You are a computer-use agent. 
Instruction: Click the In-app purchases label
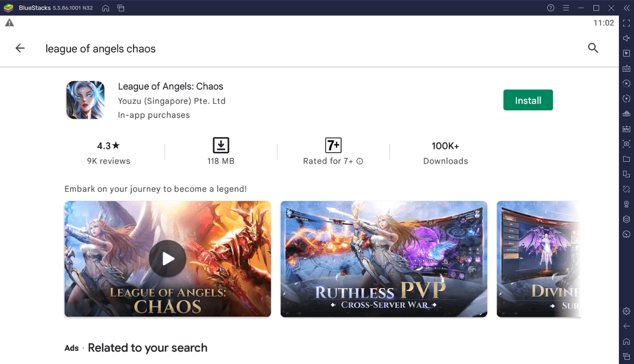(x=154, y=115)
